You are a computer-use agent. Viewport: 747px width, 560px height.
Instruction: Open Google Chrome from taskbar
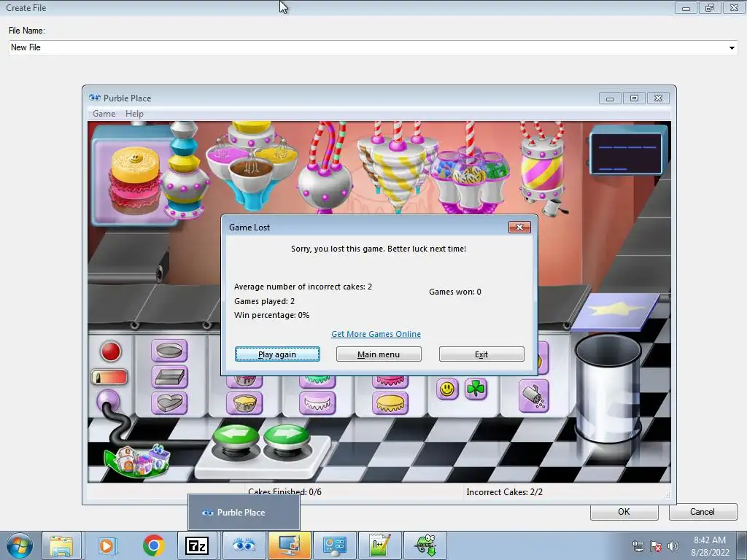tap(153, 545)
